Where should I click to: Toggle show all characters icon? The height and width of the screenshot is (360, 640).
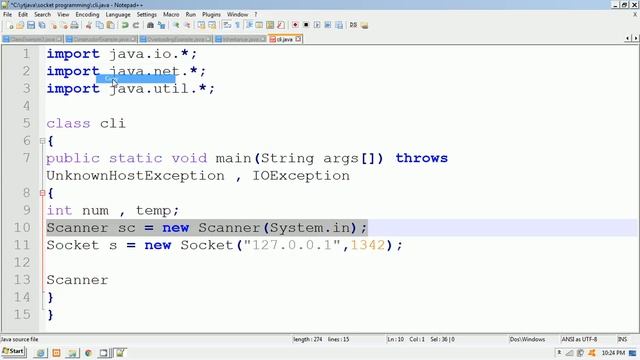click(x=238, y=25)
